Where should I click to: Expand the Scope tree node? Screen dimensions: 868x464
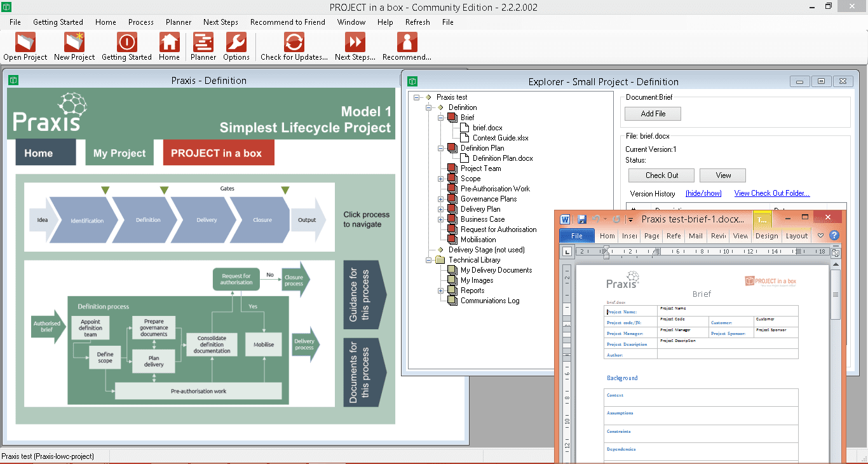coord(441,179)
